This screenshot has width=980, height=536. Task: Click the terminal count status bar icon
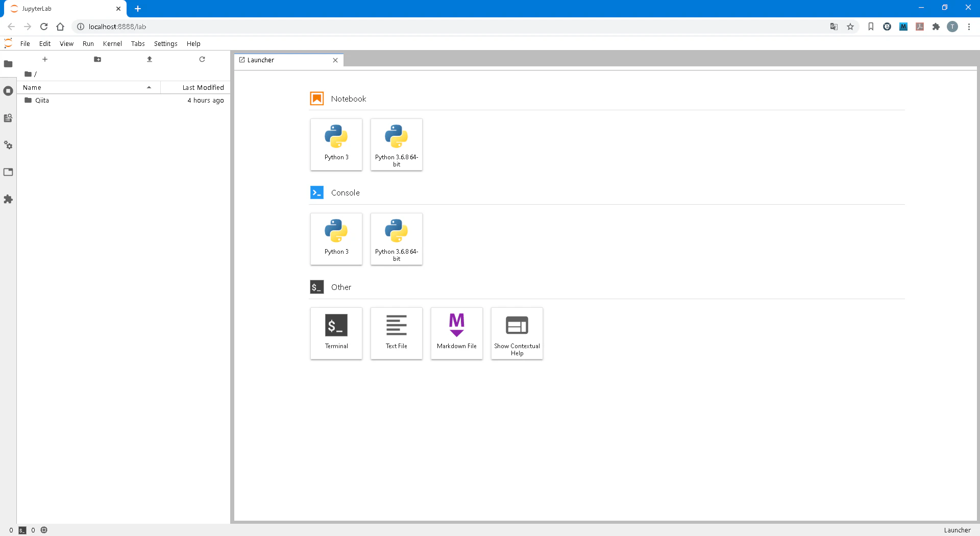[22, 530]
